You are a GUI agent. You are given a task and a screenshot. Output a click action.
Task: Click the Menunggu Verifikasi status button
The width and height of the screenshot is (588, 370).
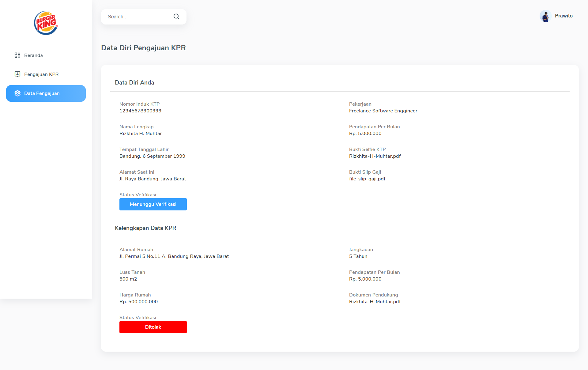153,204
